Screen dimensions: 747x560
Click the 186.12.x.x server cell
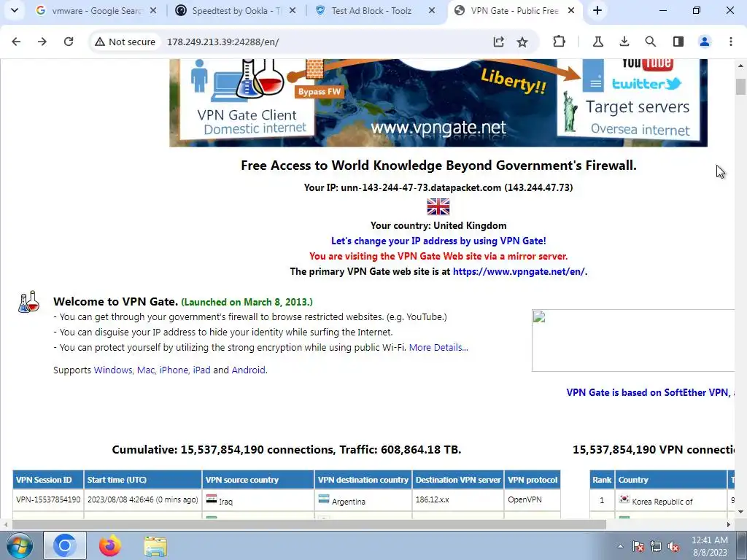click(x=458, y=500)
